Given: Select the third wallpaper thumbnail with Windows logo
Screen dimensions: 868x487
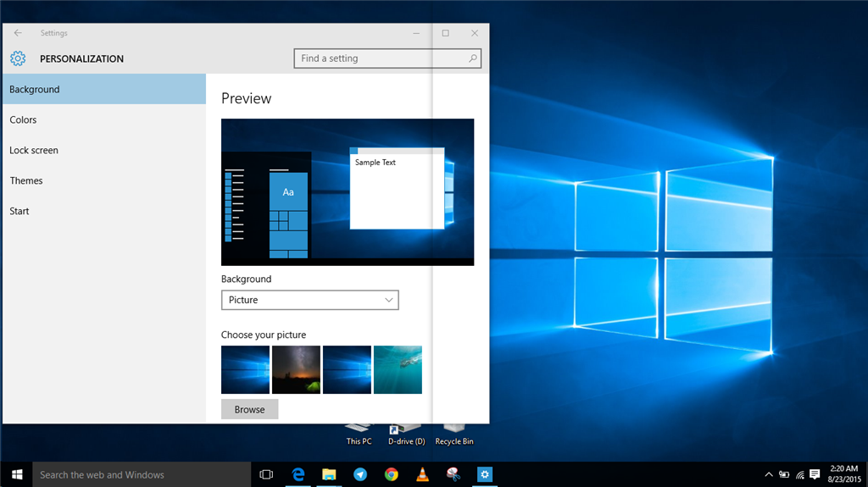Looking at the screenshot, I should click(x=347, y=369).
